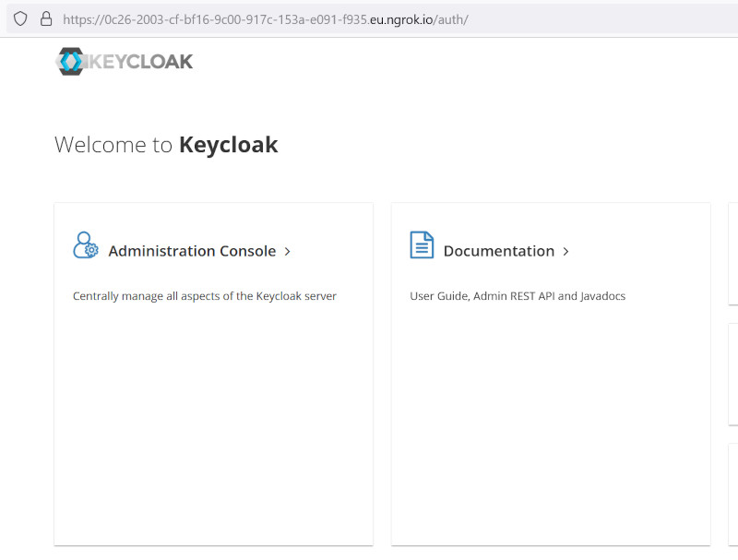Click the Administration Console user-gear icon
Viewport: 738px width, 560px height.
86,244
